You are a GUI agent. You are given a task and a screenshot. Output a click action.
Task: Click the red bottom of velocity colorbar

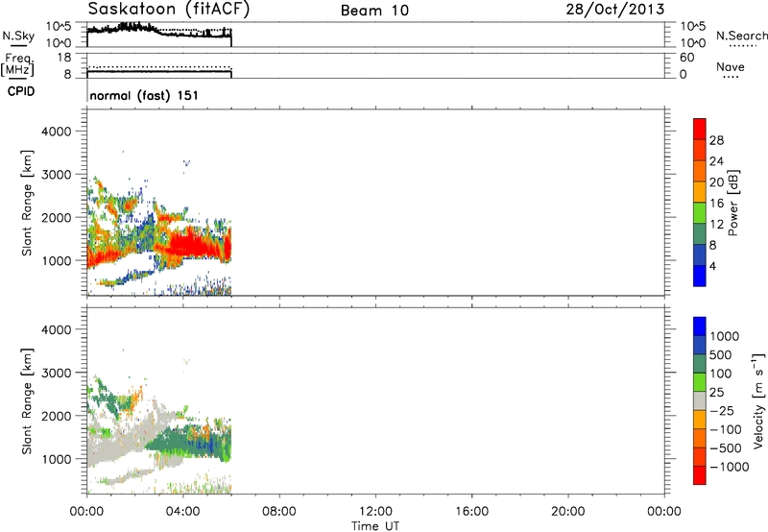coord(700,475)
